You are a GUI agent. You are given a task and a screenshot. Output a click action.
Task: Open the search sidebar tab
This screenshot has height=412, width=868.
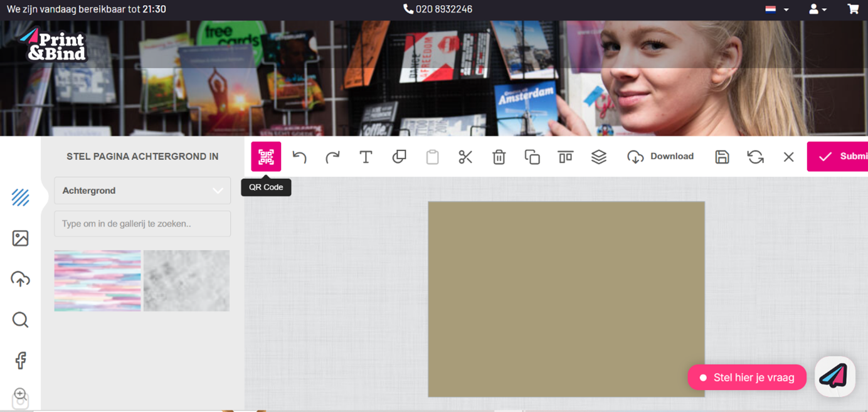pos(20,320)
